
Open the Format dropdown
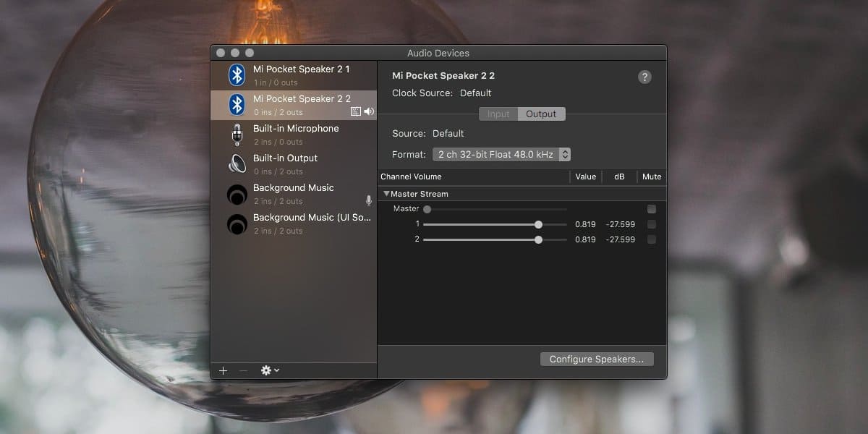tap(502, 154)
